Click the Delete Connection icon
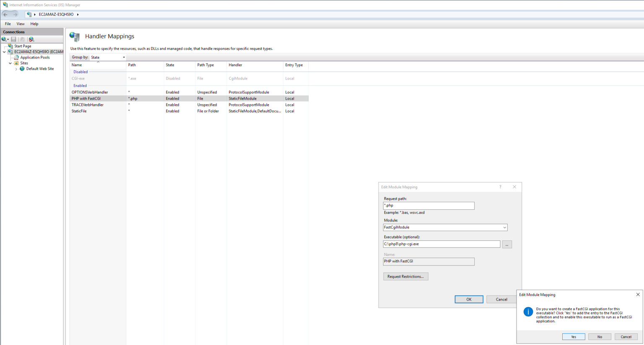This screenshot has height=345, width=644. 31,40
